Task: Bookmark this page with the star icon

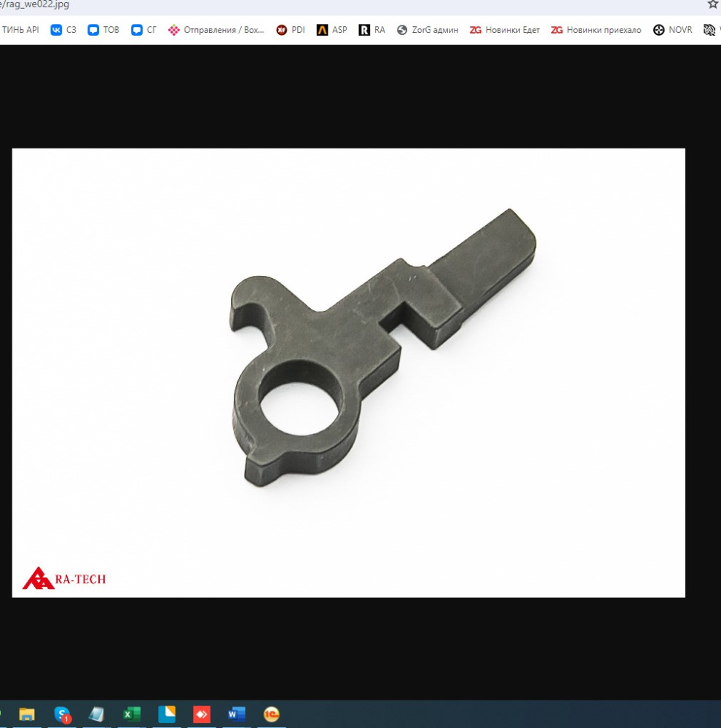Action: 713,4
